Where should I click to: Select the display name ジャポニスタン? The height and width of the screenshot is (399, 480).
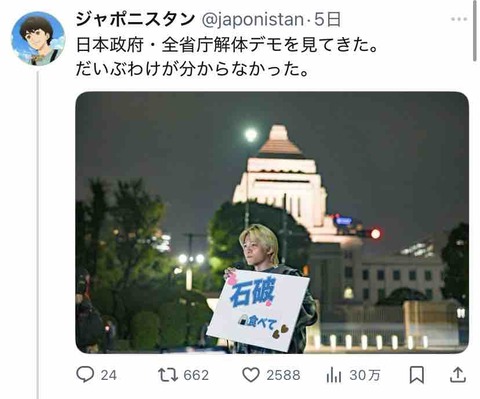click(135, 19)
